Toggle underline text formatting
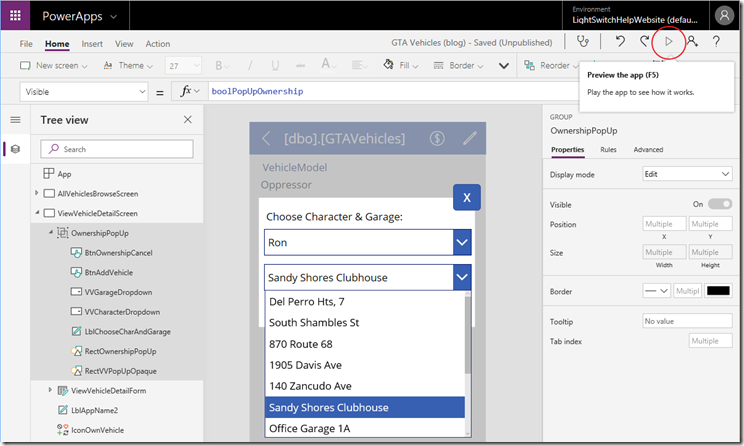This screenshot has height=446, width=744. pyautogui.click(x=275, y=65)
